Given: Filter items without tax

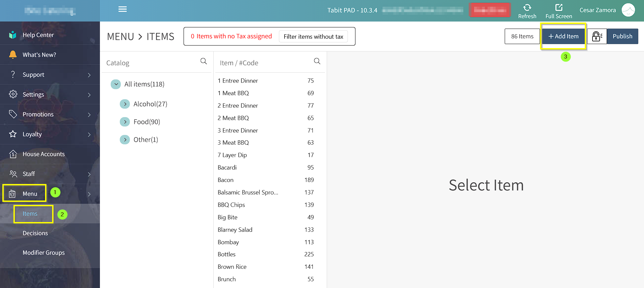Looking at the screenshot, I should (313, 37).
